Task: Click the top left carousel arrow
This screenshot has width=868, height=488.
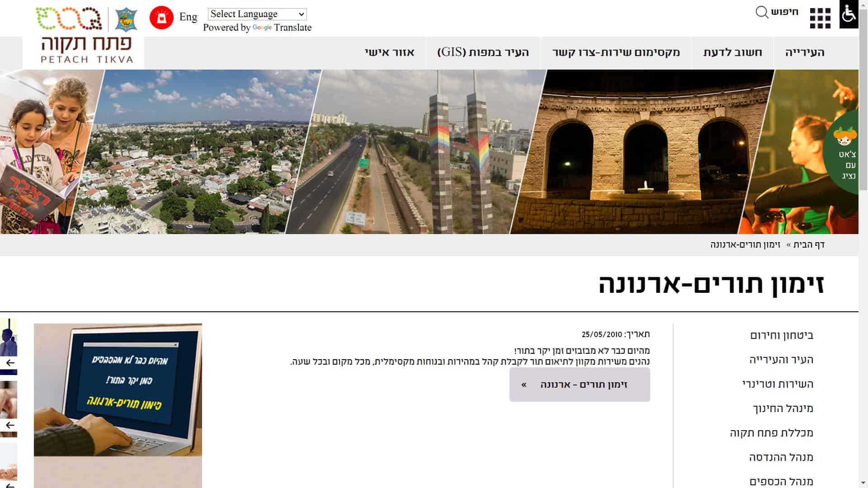Action: (10, 363)
